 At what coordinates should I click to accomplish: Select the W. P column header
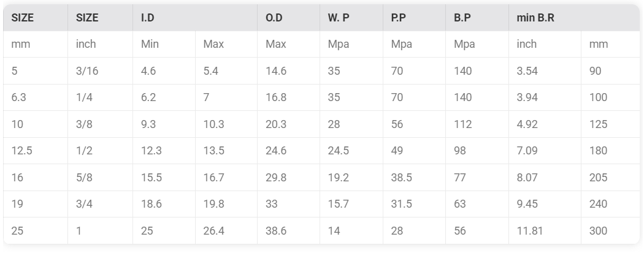coord(351,18)
